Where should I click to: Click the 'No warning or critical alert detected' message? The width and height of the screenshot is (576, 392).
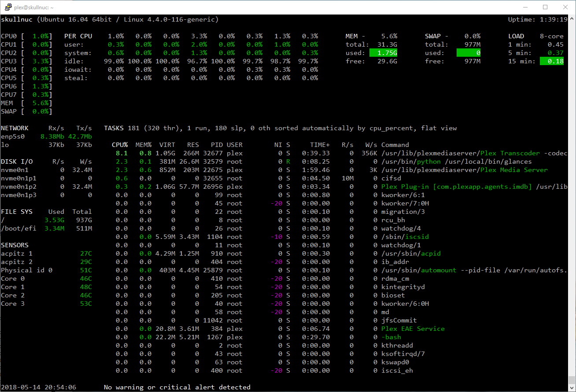click(177, 387)
